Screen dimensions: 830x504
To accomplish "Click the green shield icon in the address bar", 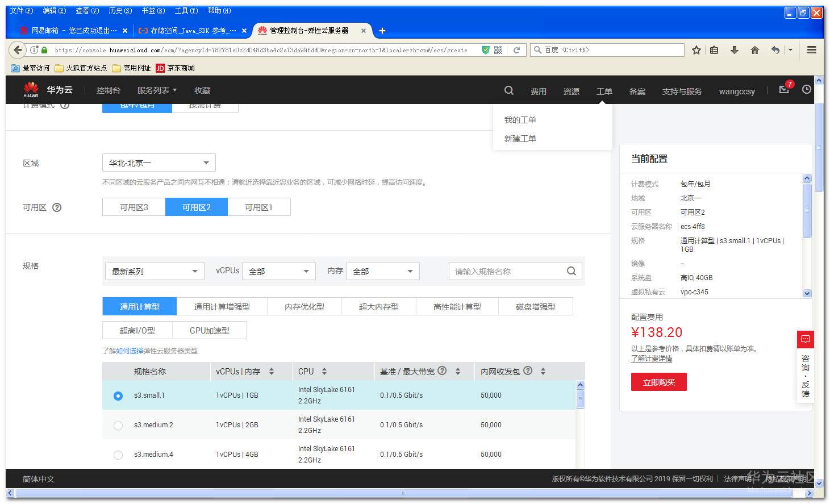I will (486, 50).
